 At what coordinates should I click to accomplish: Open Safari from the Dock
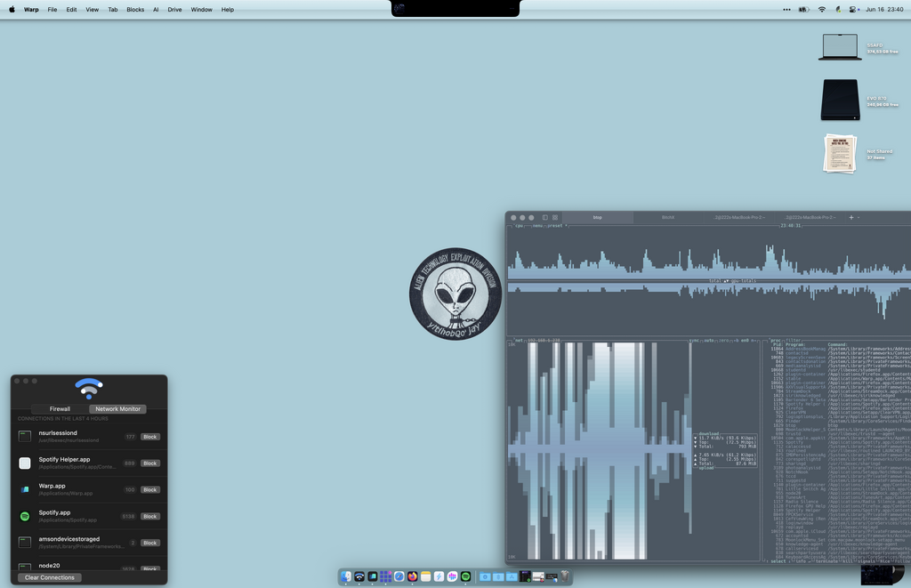399,576
